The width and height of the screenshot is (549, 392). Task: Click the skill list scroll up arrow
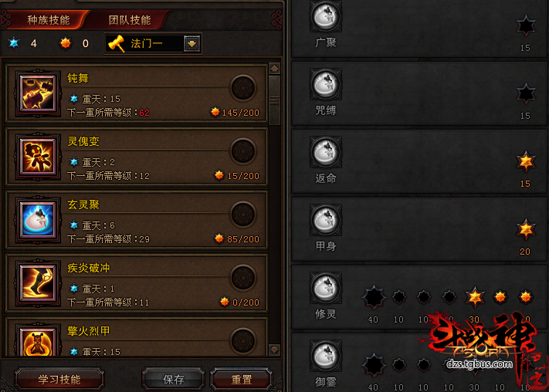coord(274,69)
